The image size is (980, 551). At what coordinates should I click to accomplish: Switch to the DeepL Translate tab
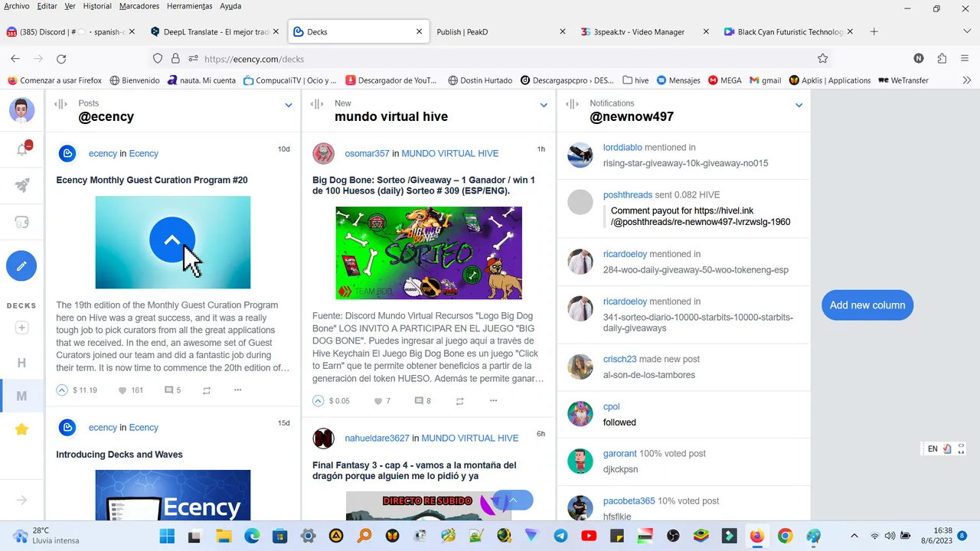coord(214,32)
